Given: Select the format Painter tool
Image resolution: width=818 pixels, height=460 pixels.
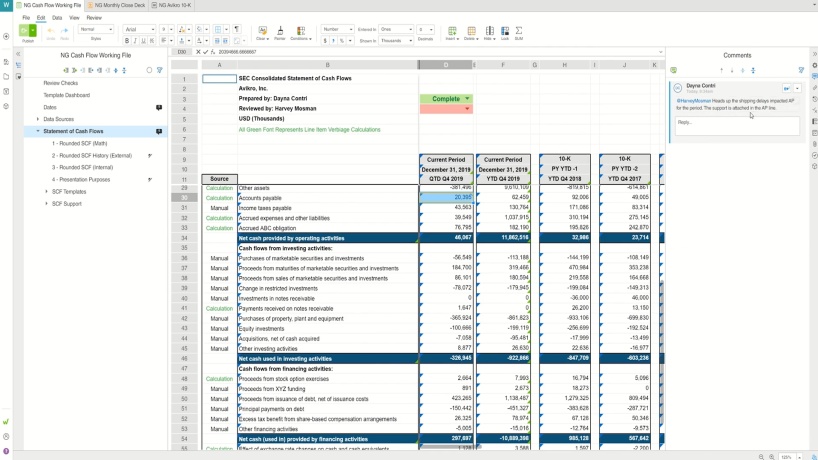Looking at the screenshot, I should pyautogui.click(x=280, y=31).
